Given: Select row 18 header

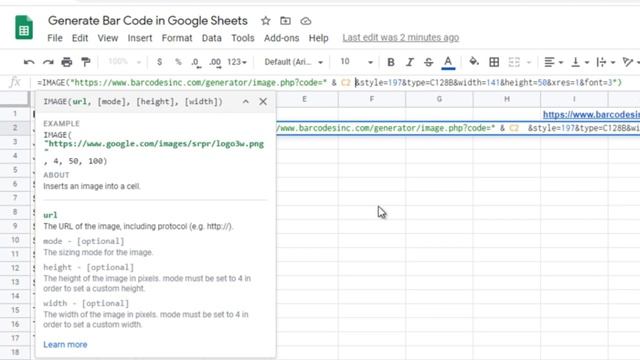Looking at the screenshot, I should [x=15, y=352].
